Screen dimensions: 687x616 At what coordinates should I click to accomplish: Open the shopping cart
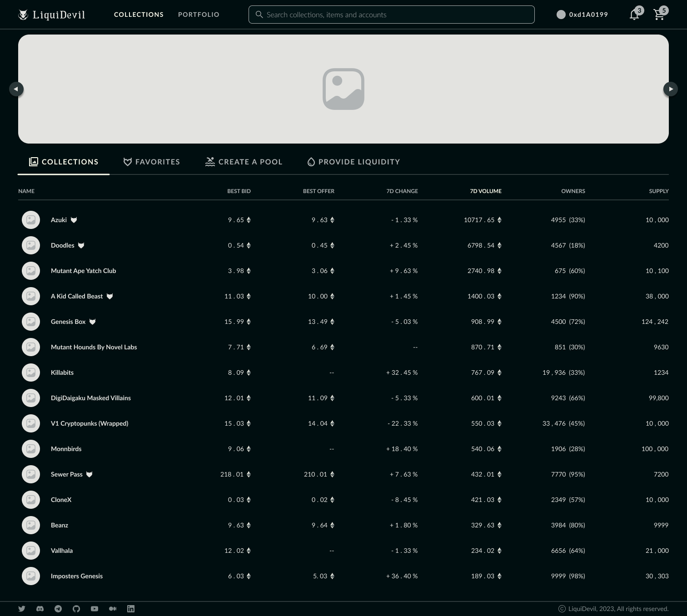(659, 15)
